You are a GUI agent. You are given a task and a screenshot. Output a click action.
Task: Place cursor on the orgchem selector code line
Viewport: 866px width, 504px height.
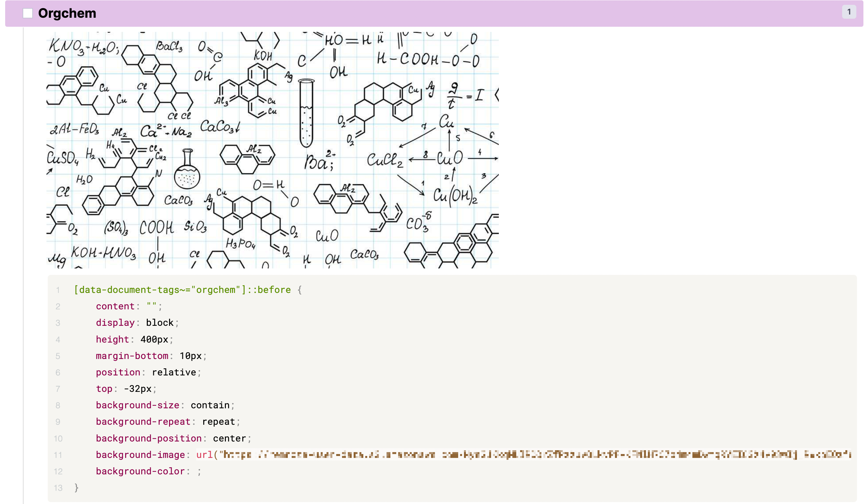pyautogui.click(x=183, y=290)
